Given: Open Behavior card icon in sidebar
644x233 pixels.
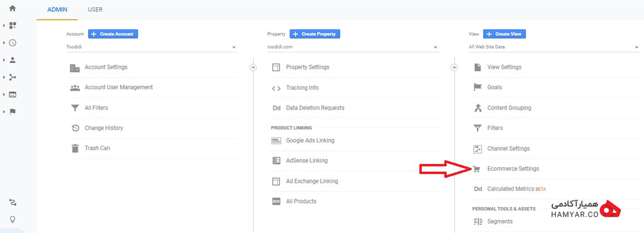Looking at the screenshot, I should pyautogui.click(x=12, y=95).
